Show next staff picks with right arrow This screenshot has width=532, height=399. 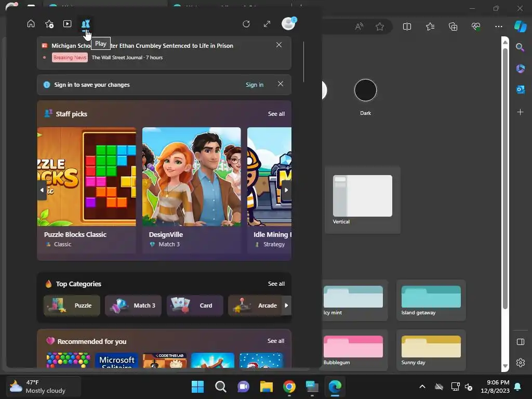coord(286,190)
